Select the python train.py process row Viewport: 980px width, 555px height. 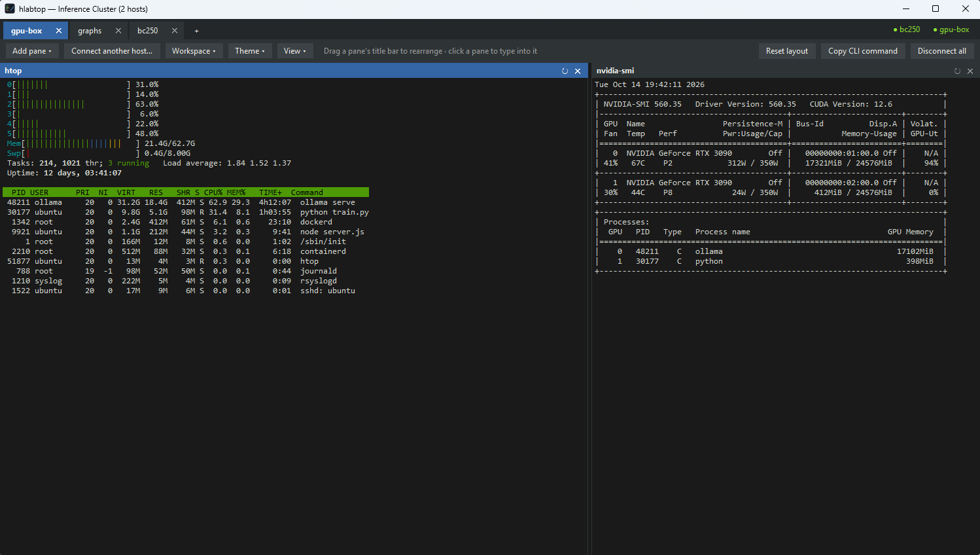click(186, 212)
